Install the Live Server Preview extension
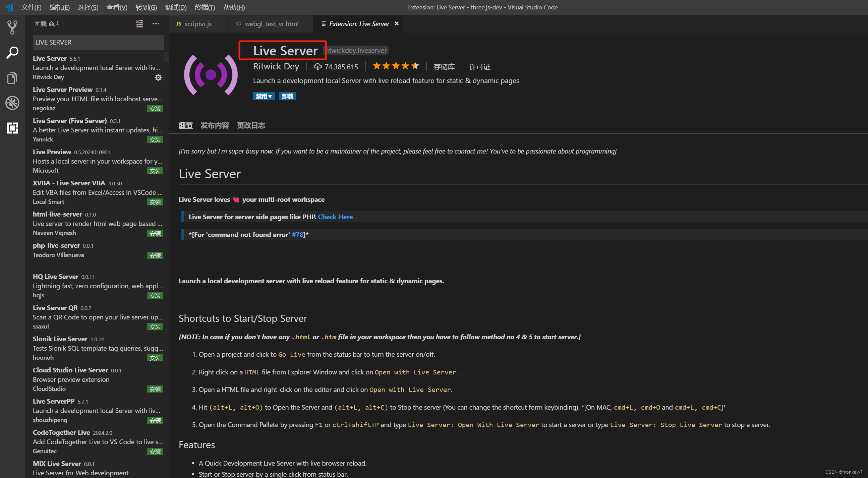Screen dimensions: 868x478 pos(155,109)
